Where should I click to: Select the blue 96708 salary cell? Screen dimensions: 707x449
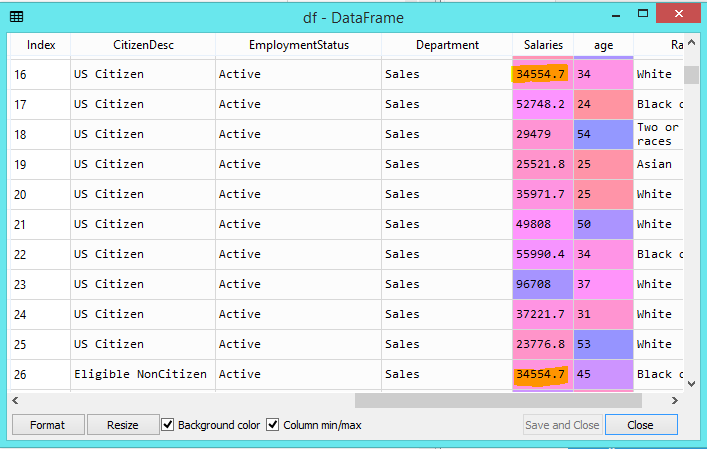542,284
